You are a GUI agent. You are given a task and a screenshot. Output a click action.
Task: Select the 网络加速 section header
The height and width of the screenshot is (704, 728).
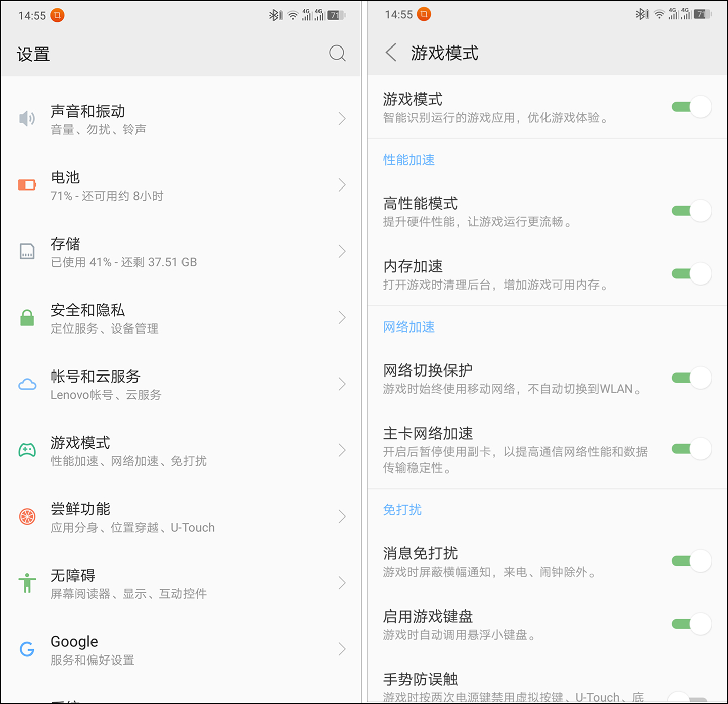point(408,327)
